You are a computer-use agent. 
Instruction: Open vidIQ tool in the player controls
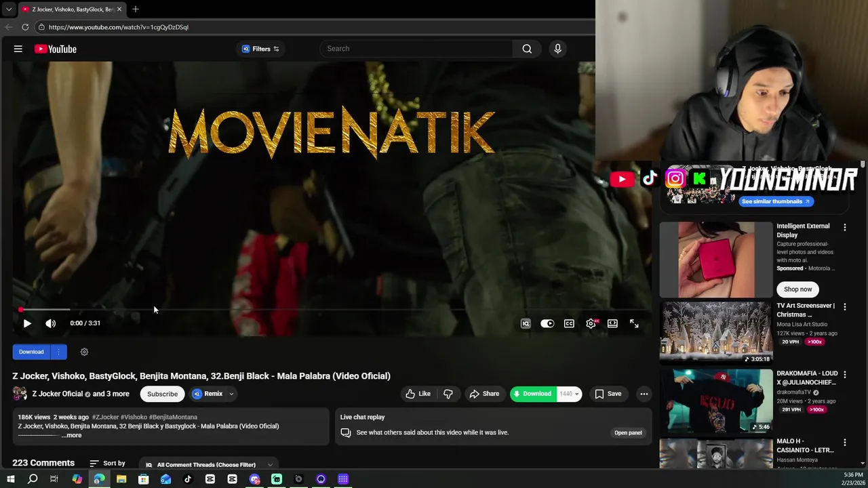pos(526,323)
